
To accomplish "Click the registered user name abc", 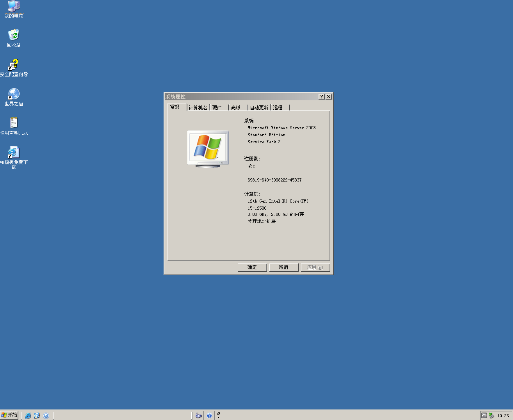I will pyautogui.click(x=251, y=166).
